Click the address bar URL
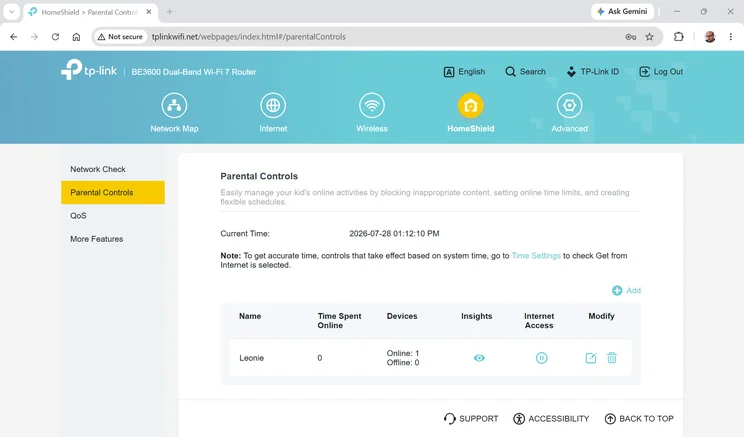Viewport: 744px width, 437px height. (249, 37)
